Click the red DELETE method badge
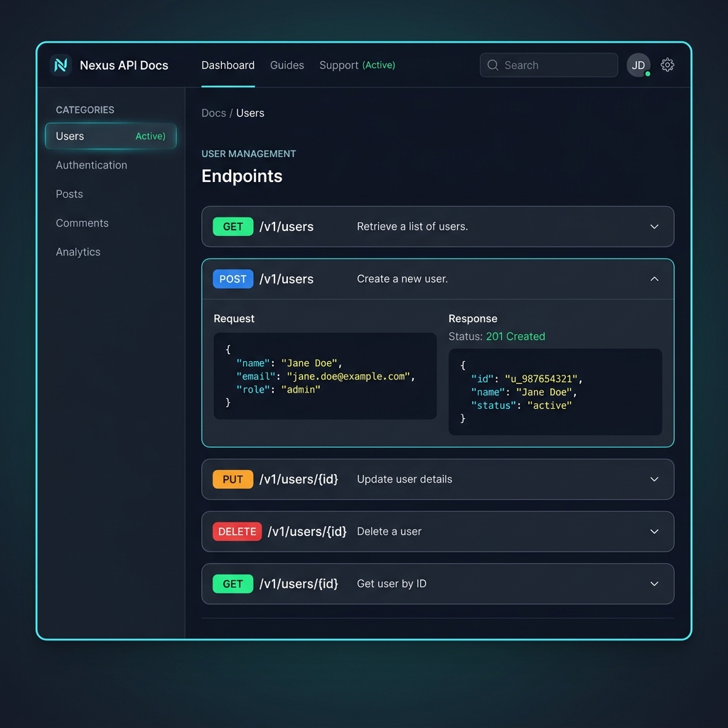The width and height of the screenshot is (728, 728). click(237, 532)
